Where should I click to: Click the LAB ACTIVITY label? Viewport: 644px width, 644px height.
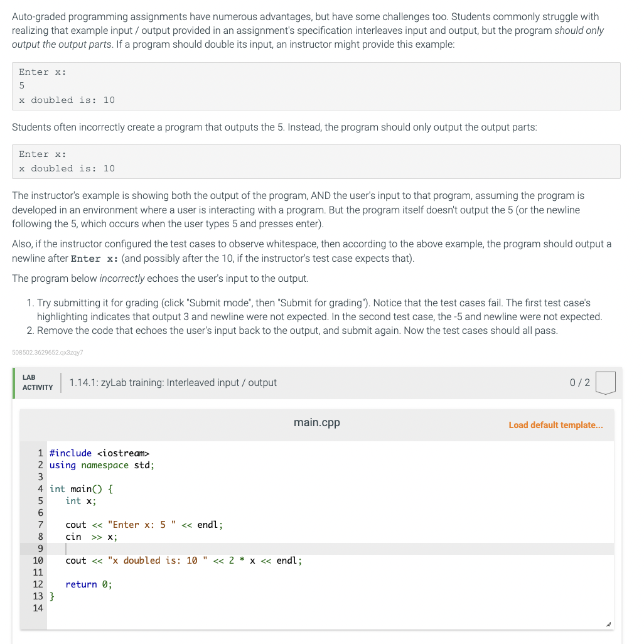click(x=38, y=382)
